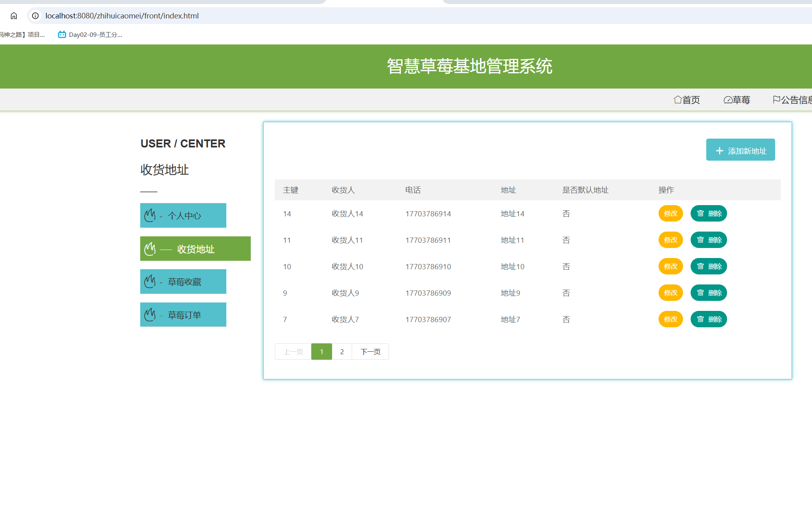
Task: Click the 收货人9 name cell
Action: [345, 293]
